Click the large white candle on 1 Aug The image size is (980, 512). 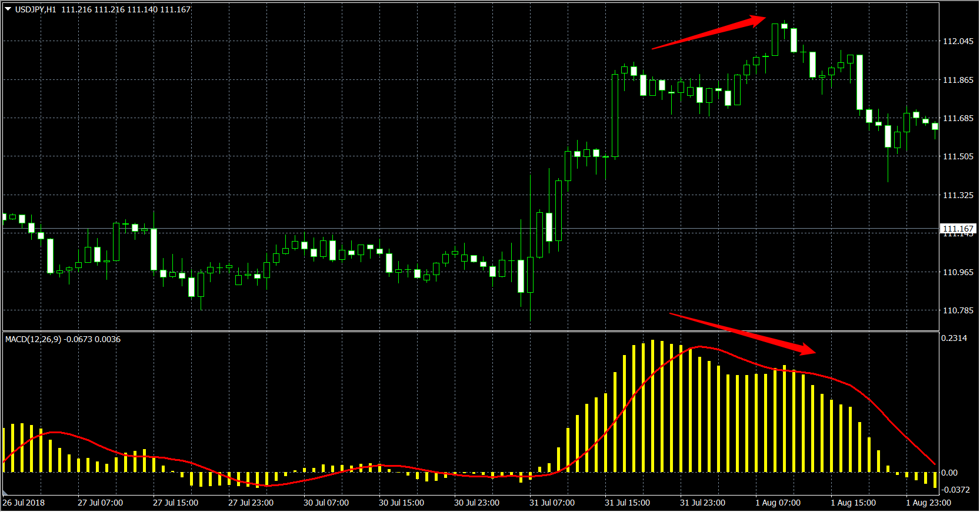tap(859, 82)
